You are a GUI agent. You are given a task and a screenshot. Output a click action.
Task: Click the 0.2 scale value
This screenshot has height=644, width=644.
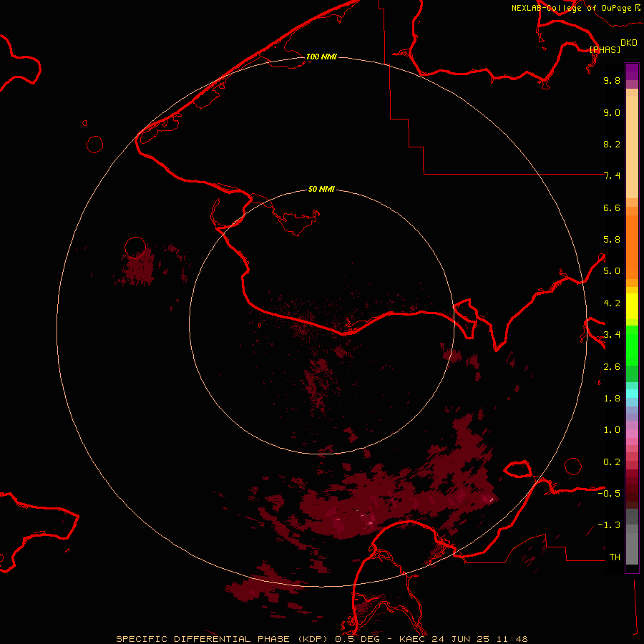(612, 462)
